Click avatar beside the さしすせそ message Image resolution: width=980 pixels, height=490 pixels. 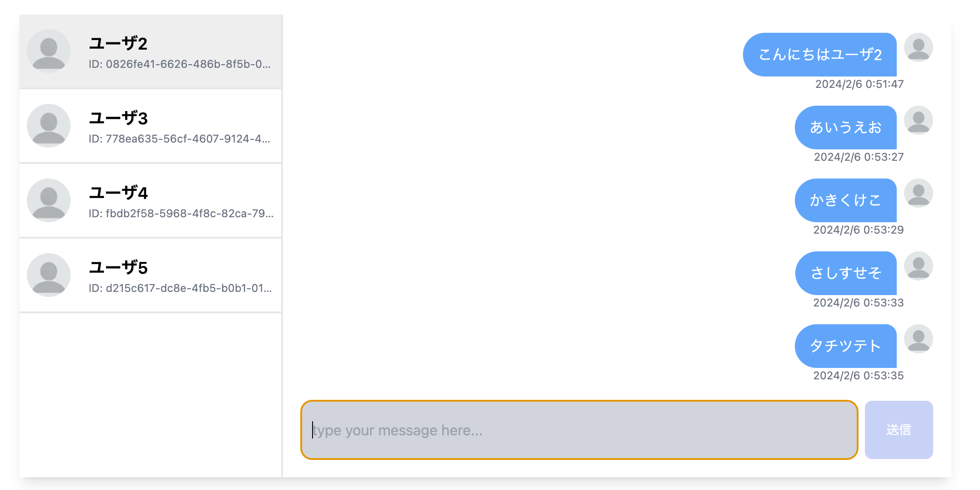coord(918,266)
